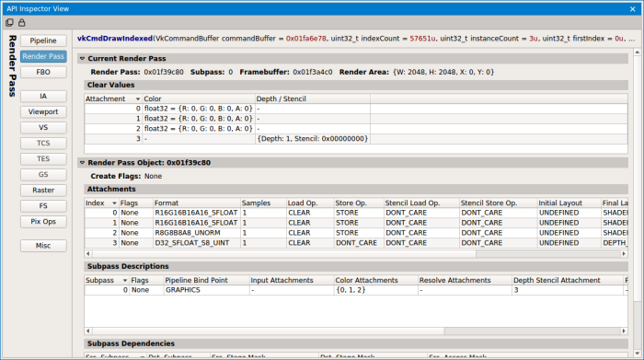
Task: Select the Render Pass section
Action: pos(43,56)
